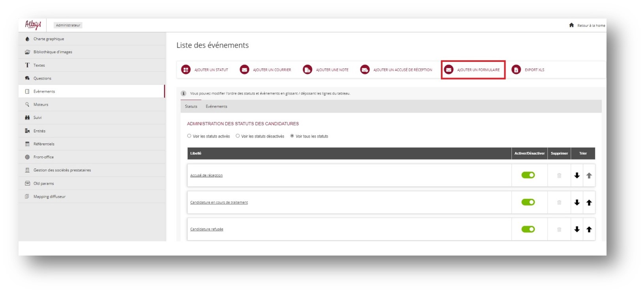Image resolution: width=644 pixels, height=293 pixels.
Task: Toggle off Candidature refusée status
Action: pos(528,229)
